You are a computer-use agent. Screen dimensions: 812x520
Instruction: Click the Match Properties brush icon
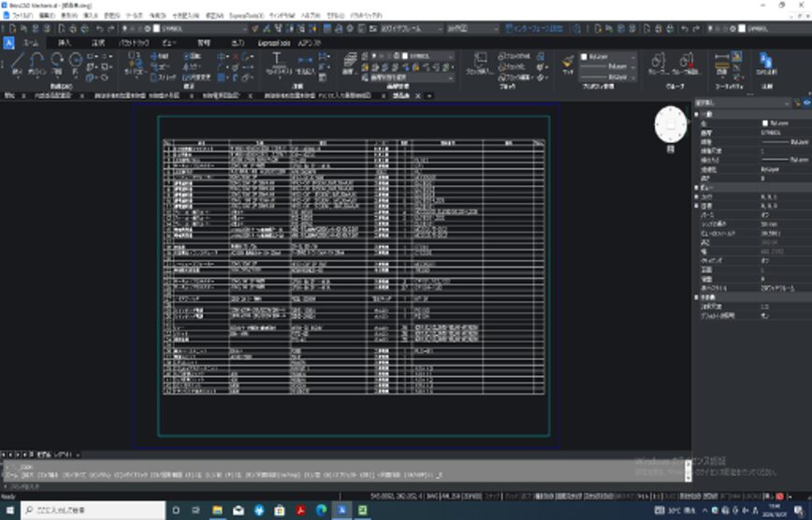click(568, 64)
